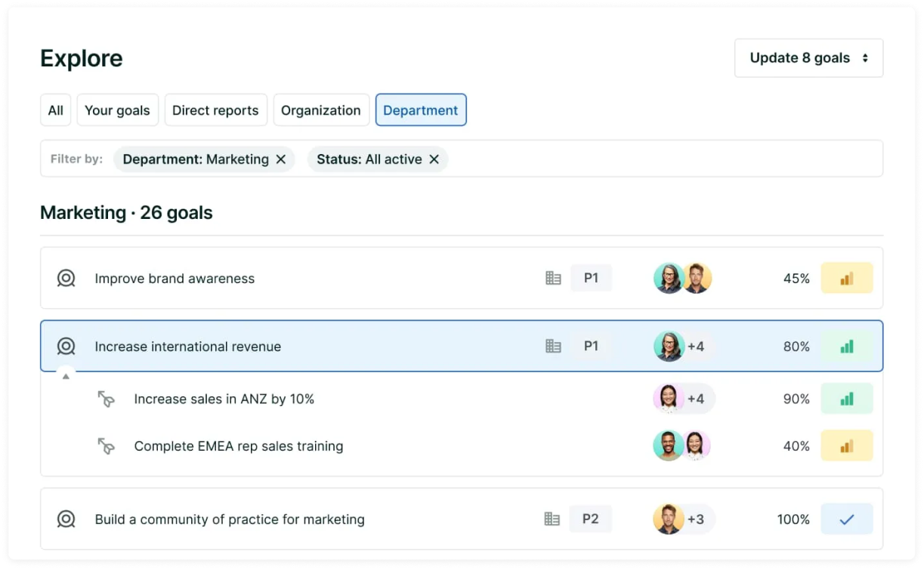Switch to the Direct reports tab
The width and height of the screenshot is (924, 570).
215,110
